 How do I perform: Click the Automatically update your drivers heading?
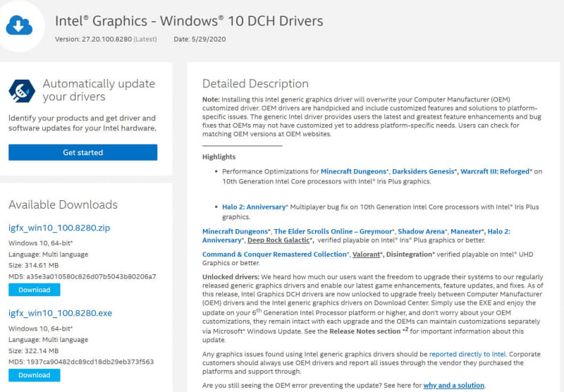[x=99, y=90]
